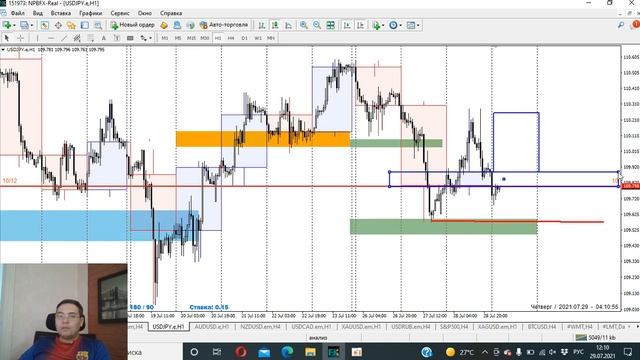The height and width of the screenshot is (360, 640).
Task: Toggle the Market Watch window icon
Action: click(44, 25)
